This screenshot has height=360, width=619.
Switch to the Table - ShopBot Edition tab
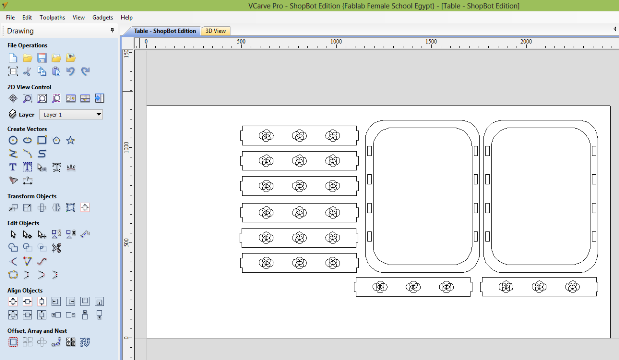click(x=165, y=31)
